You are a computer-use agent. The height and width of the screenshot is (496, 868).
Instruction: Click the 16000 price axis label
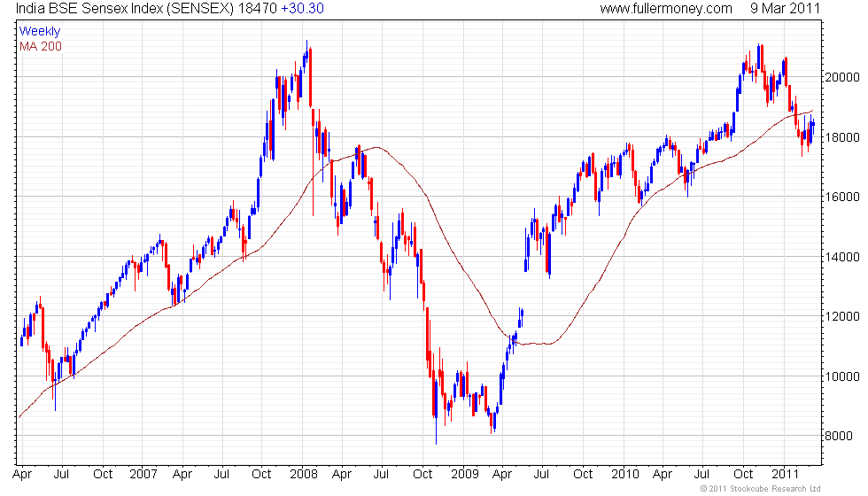coord(842,197)
